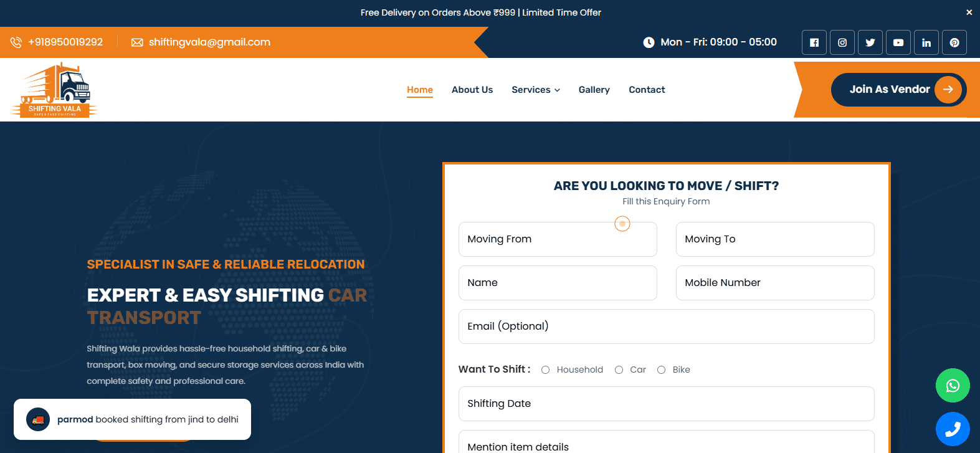Click the orange arrow in Join As Vendor
This screenshot has width=980, height=453.
pos(948,90)
